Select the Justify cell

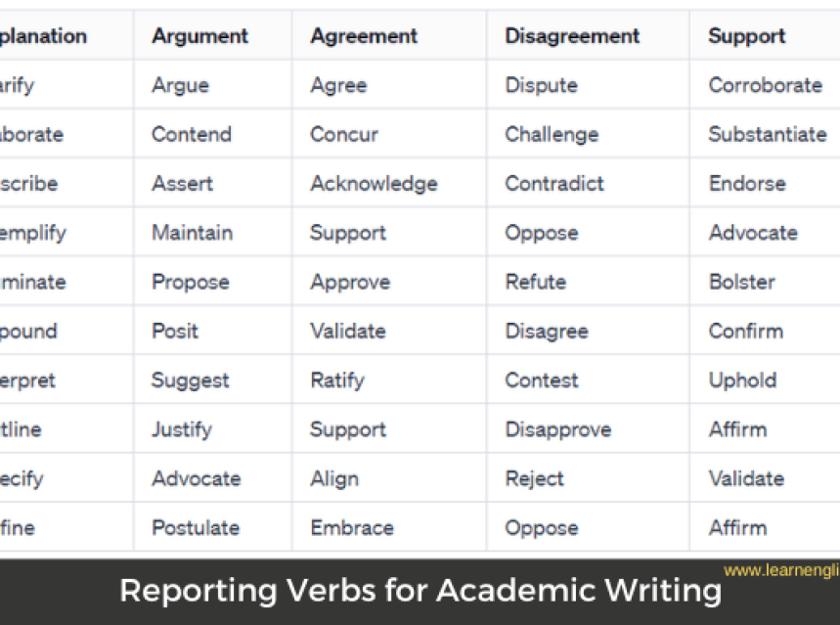182,429
